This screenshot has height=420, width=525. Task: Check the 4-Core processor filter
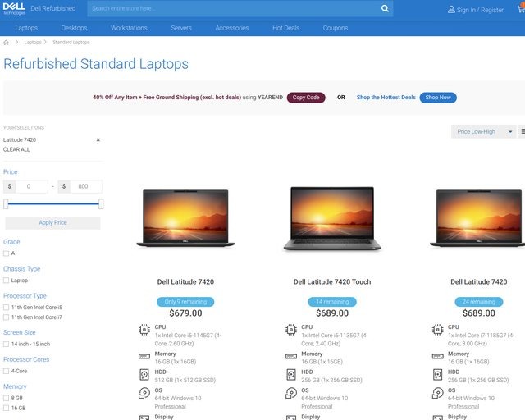(x=6, y=371)
